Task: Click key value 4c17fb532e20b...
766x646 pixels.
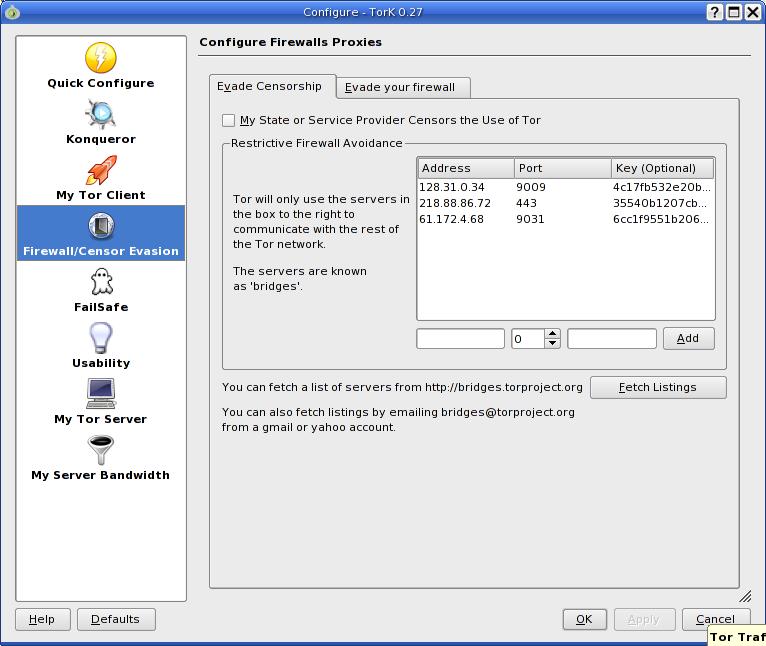Action: pos(661,187)
